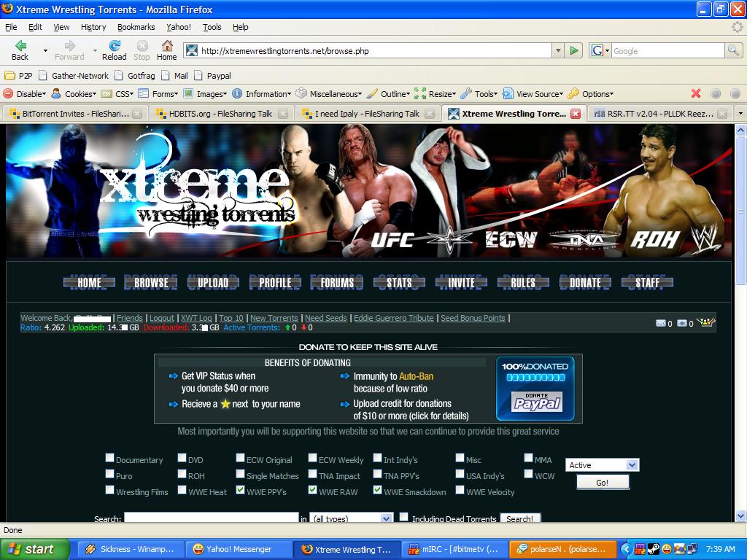Close the Xtreme Wrestling Torrents tab
Viewport: 747px width, 560px height.
576,114
